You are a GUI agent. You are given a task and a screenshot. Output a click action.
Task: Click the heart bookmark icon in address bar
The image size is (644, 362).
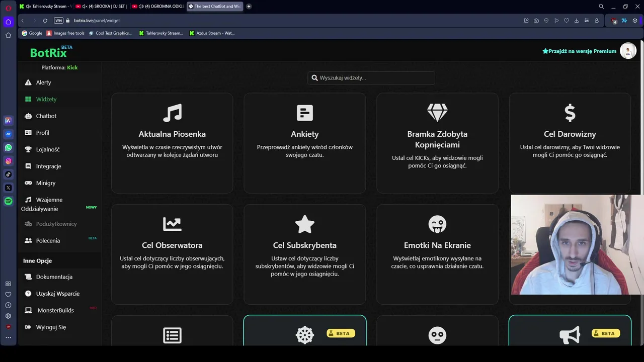[567, 21]
